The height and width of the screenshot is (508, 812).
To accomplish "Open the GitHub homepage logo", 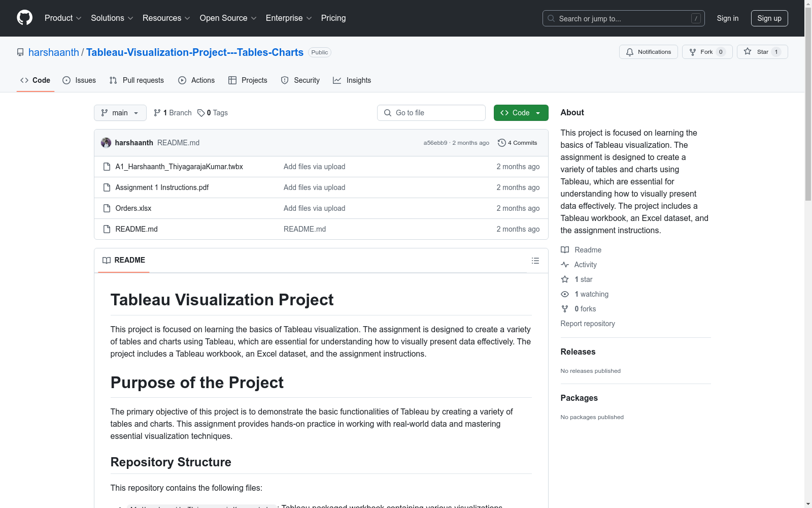I will click(x=24, y=18).
